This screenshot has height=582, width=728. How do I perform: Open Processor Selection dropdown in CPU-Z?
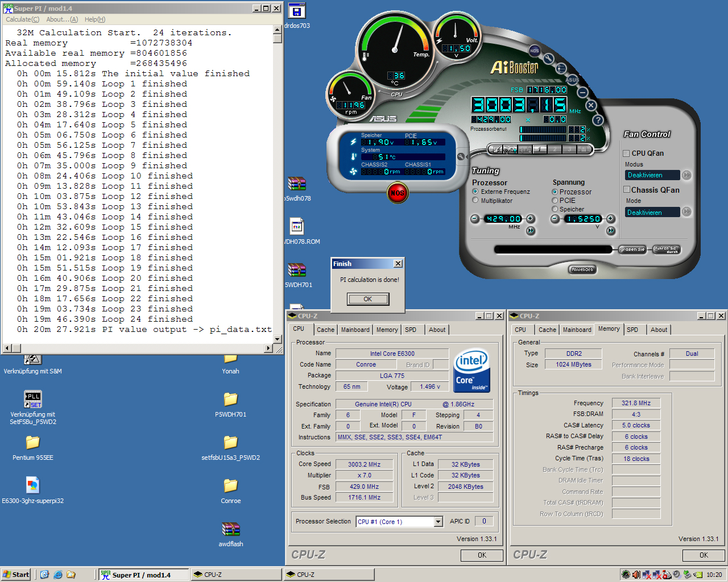coord(438,522)
